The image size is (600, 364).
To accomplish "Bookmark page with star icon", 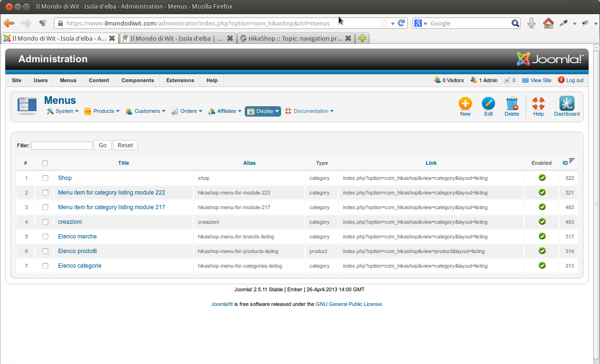I will (384, 23).
